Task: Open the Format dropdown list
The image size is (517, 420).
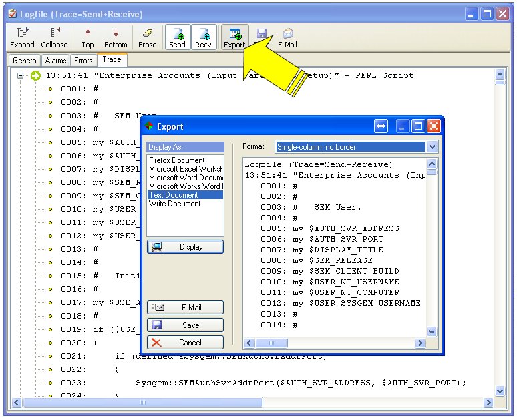Action: (432, 147)
